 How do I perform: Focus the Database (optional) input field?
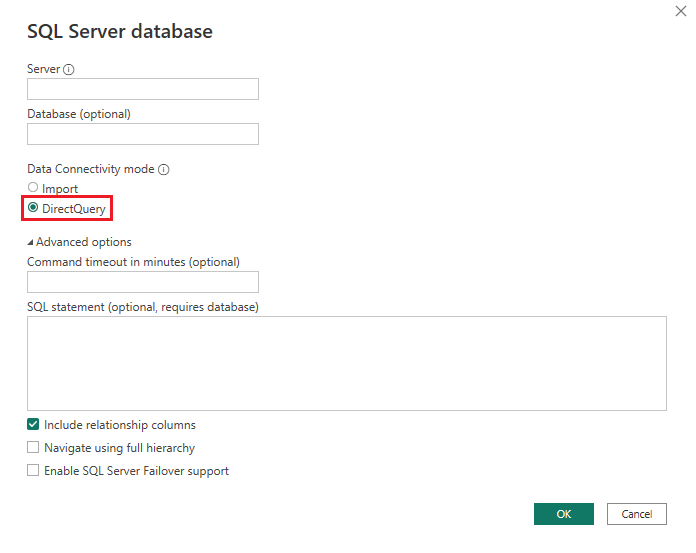tap(143, 134)
